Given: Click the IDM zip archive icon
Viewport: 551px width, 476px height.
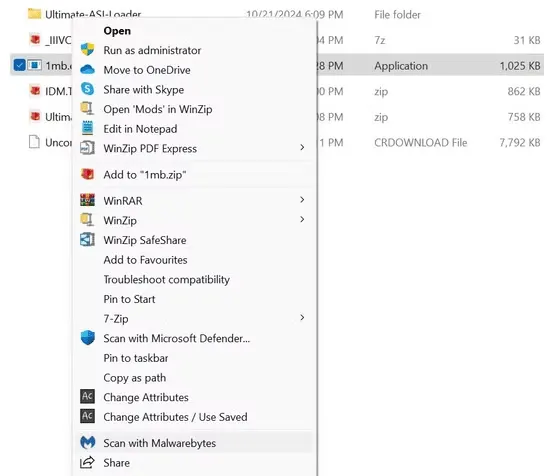Looking at the screenshot, I should pos(35,91).
